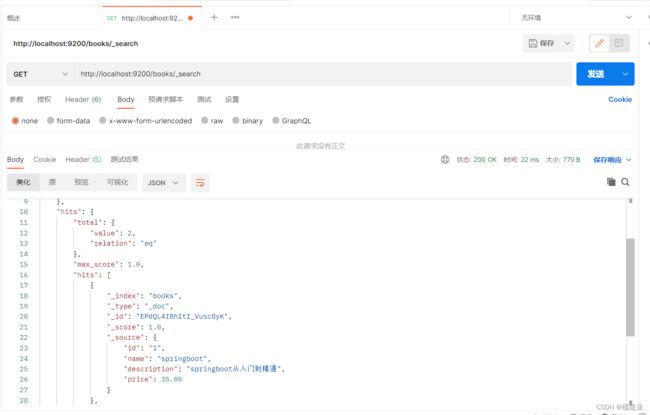The width and height of the screenshot is (650, 415).
Task: Open a new request tab with plus icon
Action: [214, 17]
